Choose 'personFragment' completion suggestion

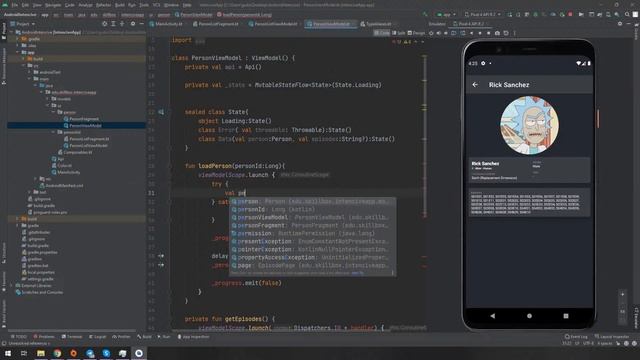(312, 225)
